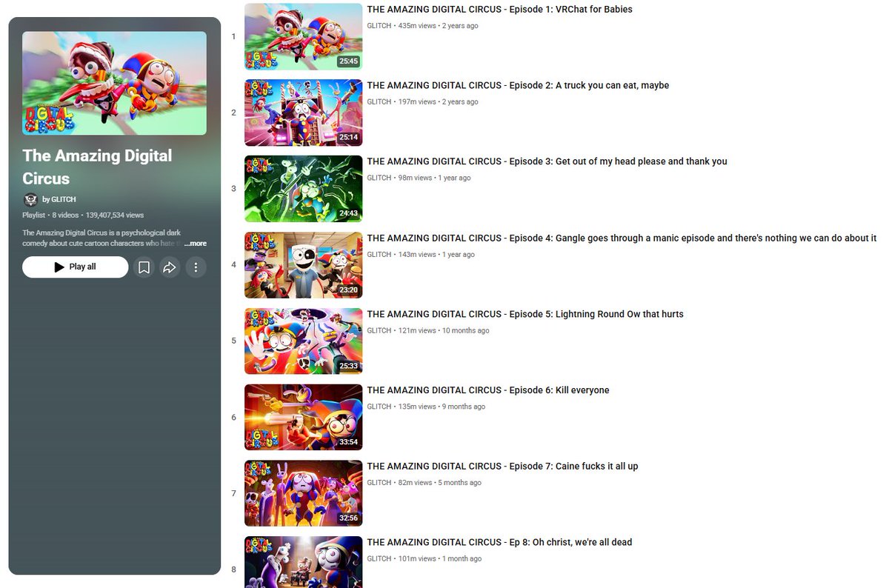Viewport: 889px width, 588px height.
Task: Click GLITCH channel name under Episode 4
Action: coord(379,254)
